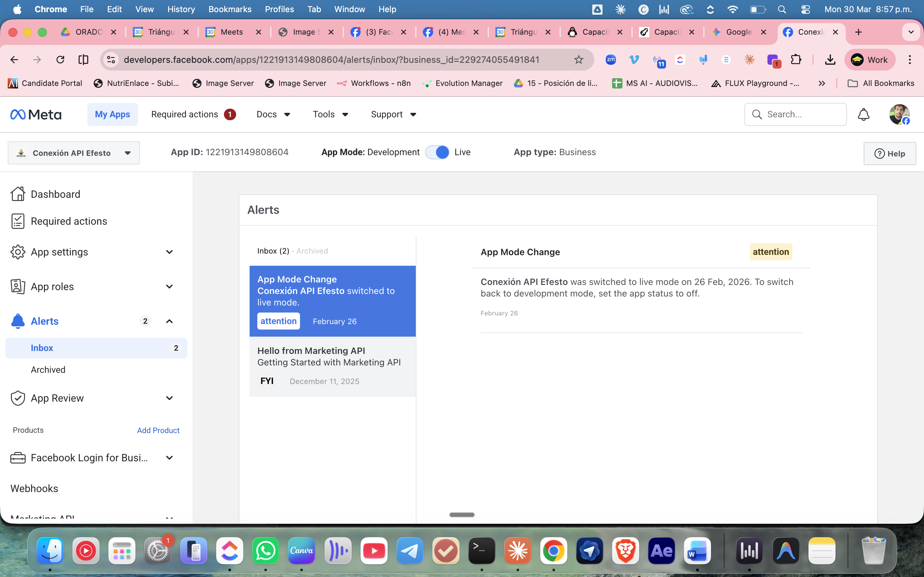Click the notifications bell icon in Meta header
The height and width of the screenshot is (577, 924).
[863, 114]
